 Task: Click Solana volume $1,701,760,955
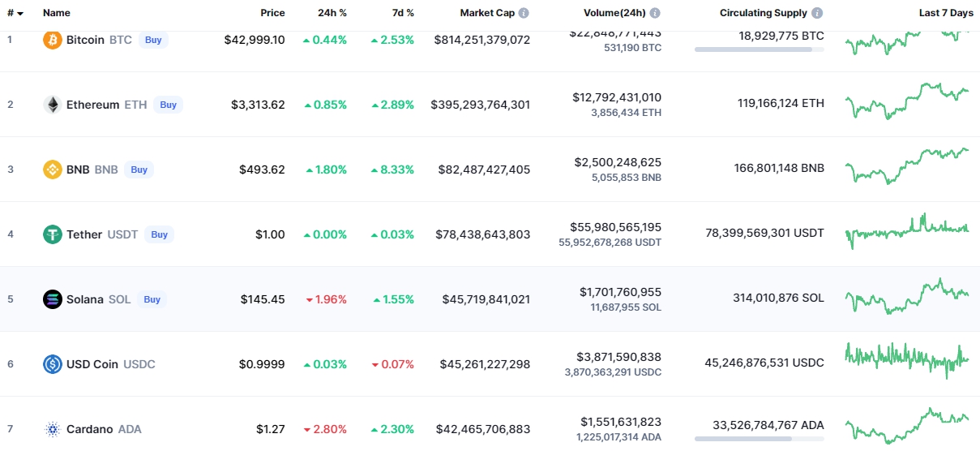[620, 292]
